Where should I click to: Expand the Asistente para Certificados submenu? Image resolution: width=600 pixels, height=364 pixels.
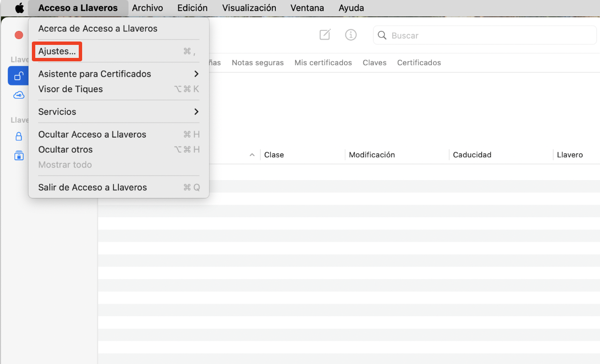[x=95, y=74]
